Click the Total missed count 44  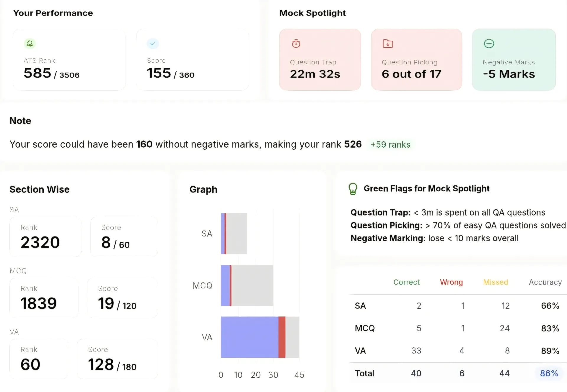505,373
